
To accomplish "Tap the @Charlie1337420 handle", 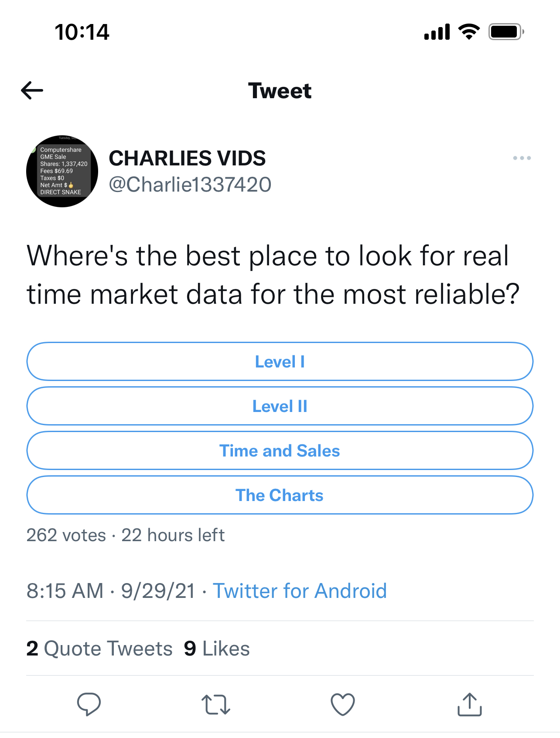I will tap(190, 185).
